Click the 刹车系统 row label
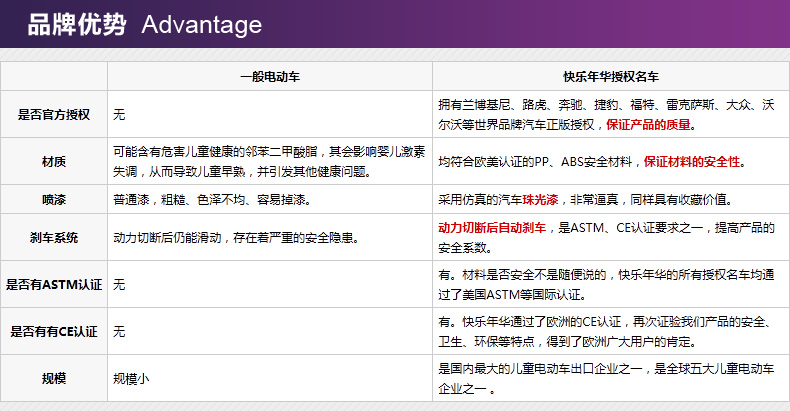This screenshot has height=411, width=790. (54, 238)
